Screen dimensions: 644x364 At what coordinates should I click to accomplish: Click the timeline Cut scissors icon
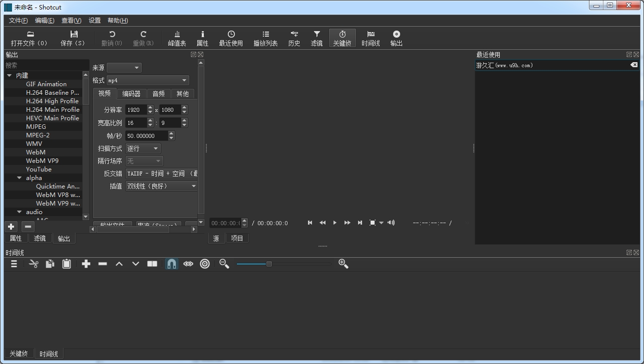pos(34,264)
